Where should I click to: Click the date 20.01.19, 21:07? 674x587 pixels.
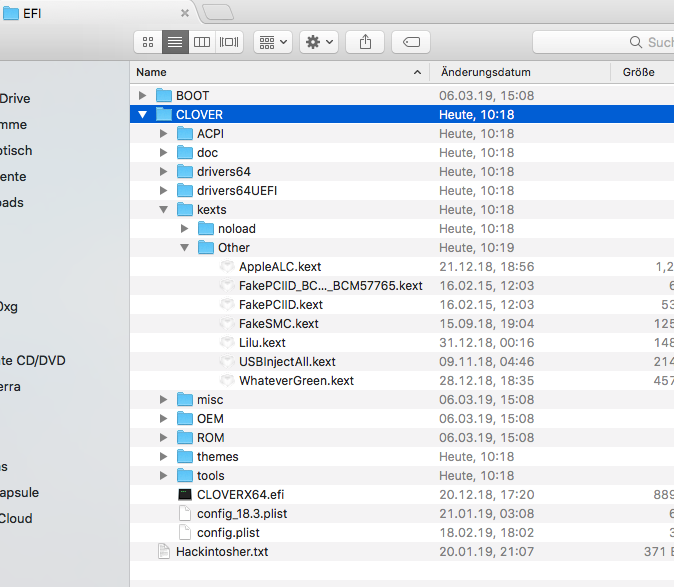pos(487,551)
